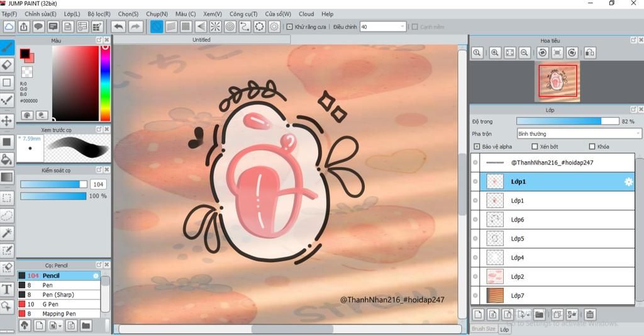Toggle visibility of layer Lớp7

point(475,295)
